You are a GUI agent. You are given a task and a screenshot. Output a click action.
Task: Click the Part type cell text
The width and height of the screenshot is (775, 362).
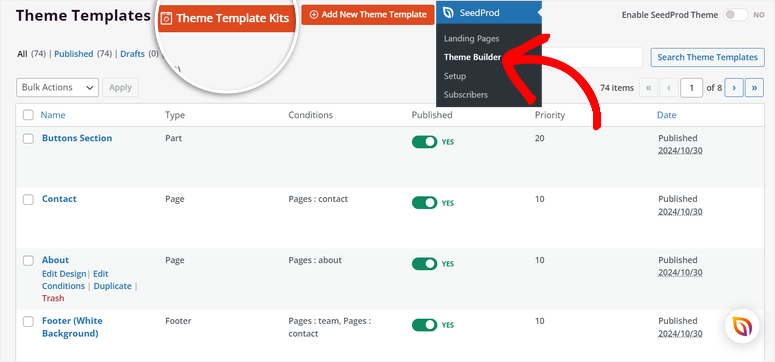pyautogui.click(x=173, y=138)
